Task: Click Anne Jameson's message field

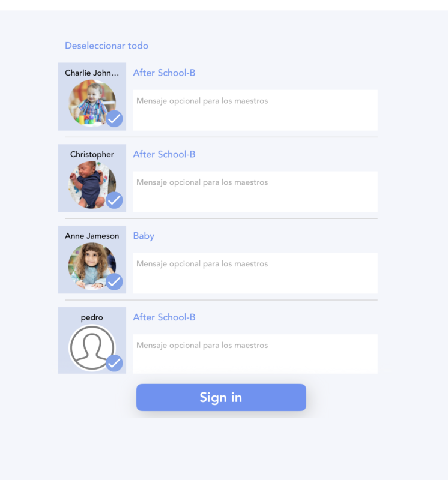Action: [255, 273]
